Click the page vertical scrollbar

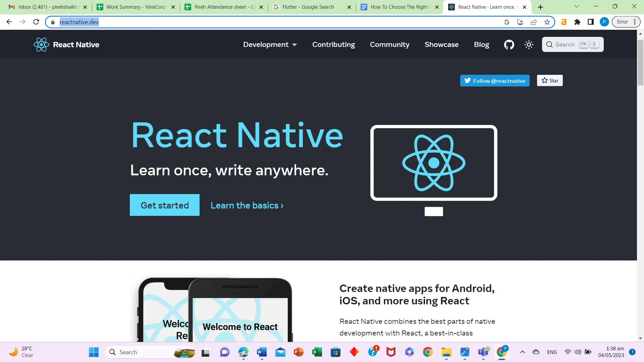(x=640, y=63)
